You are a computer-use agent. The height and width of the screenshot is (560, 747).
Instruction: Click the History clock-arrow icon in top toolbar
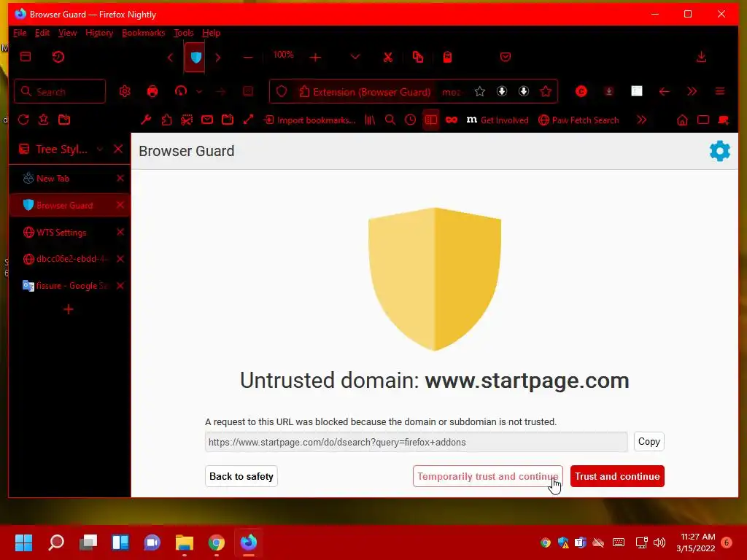pyautogui.click(x=58, y=57)
